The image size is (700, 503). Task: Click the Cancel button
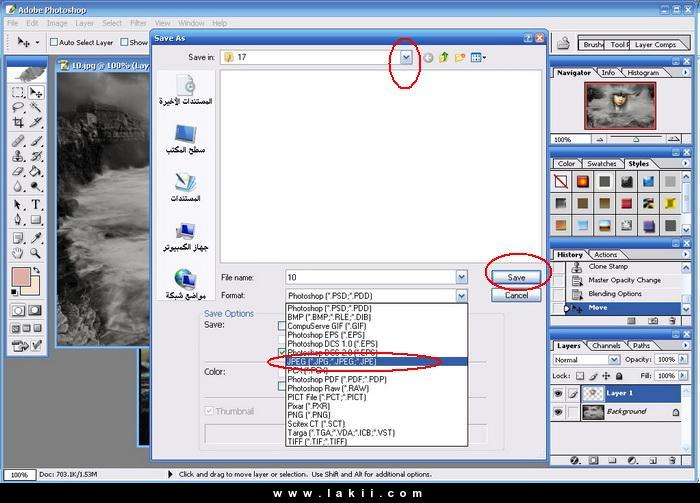pyautogui.click(x=516, y=295)
